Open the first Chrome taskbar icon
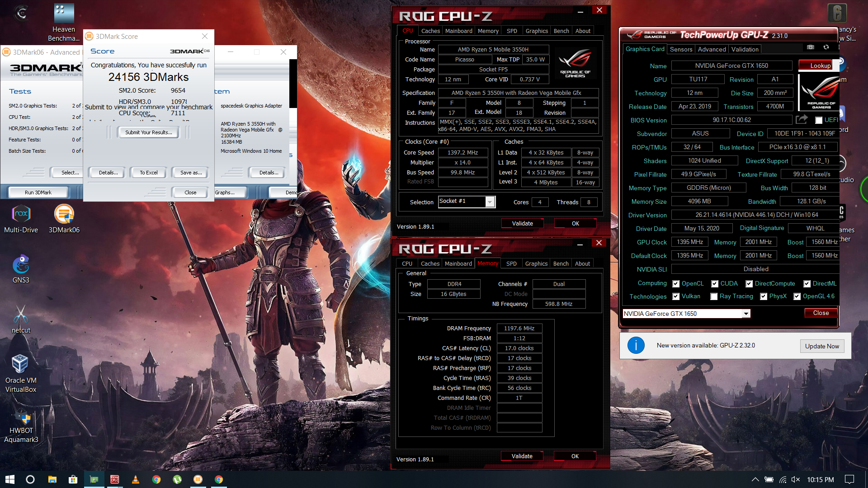The image size is (868, 488). click(x=156, y=479)
